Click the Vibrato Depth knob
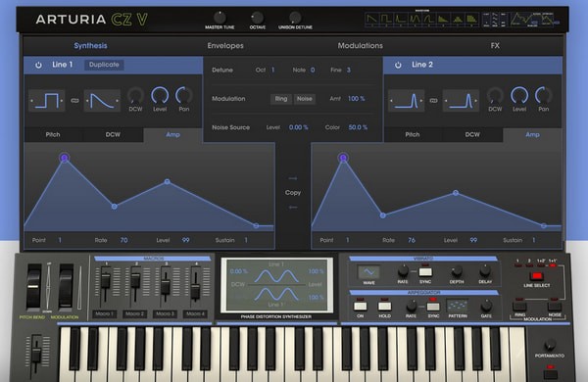 (457, 270)
